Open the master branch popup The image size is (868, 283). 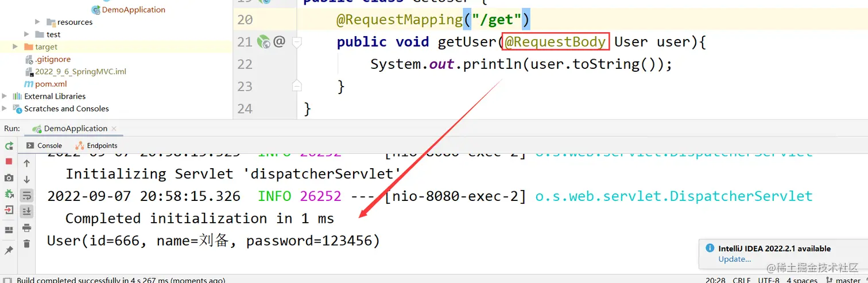(x=848, y=280)
